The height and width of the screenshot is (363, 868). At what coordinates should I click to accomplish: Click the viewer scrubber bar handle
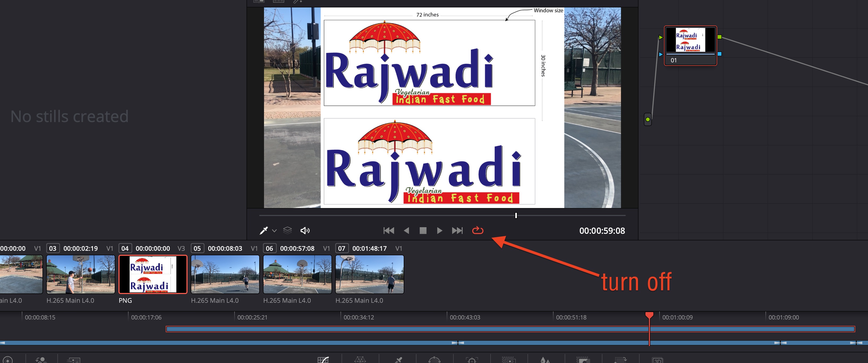pyautogui.click(x=516, y=215)
